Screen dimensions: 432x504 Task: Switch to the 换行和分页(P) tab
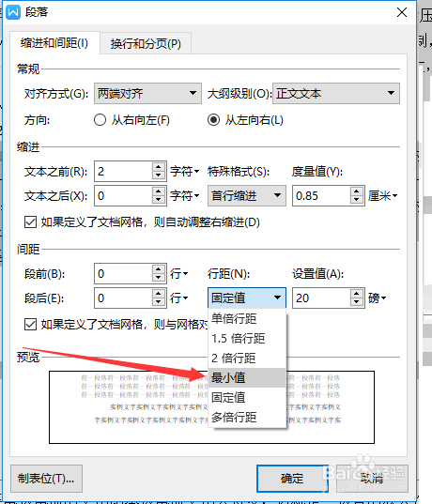click(146, 43)
